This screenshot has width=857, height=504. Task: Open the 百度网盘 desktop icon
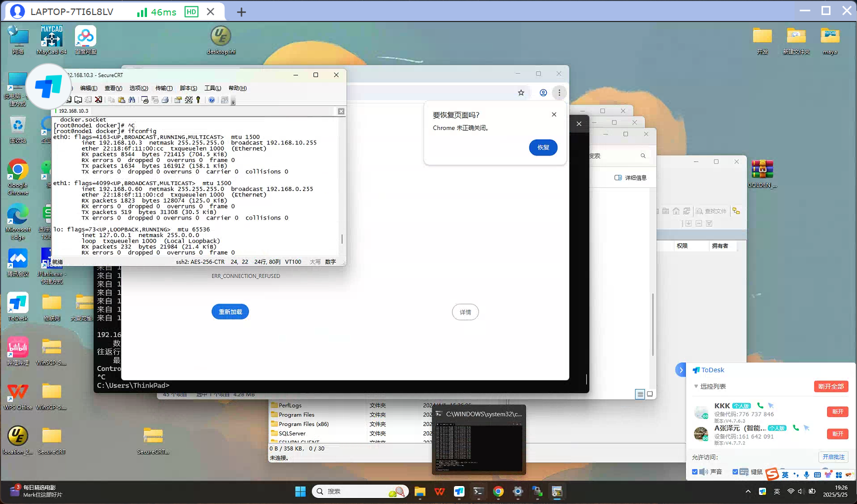(85, 40)
